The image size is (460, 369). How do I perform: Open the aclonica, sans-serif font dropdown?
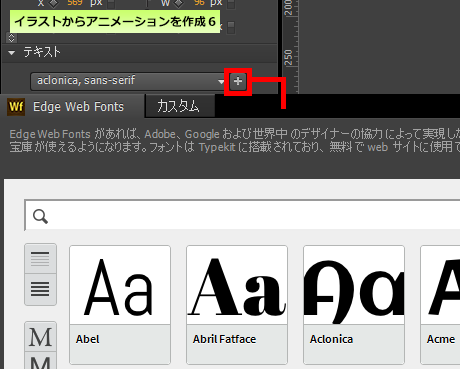(x=128, y=81)
